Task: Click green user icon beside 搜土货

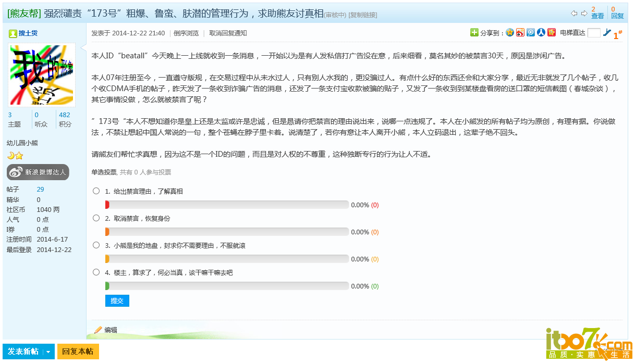Action: click(x=13, y=33)
